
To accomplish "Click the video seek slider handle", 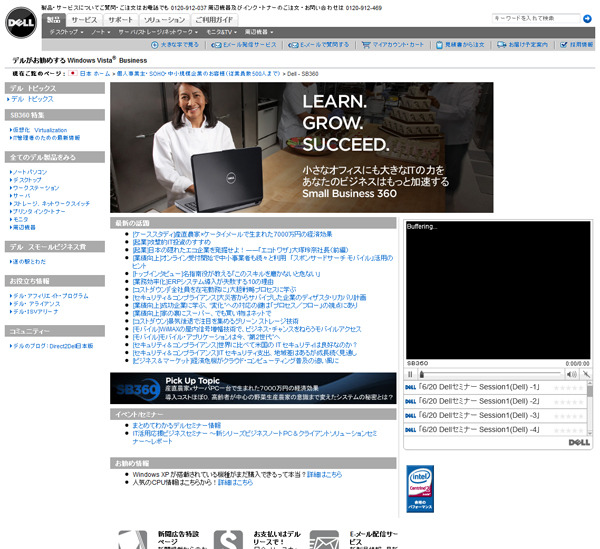I will point(422,374).
